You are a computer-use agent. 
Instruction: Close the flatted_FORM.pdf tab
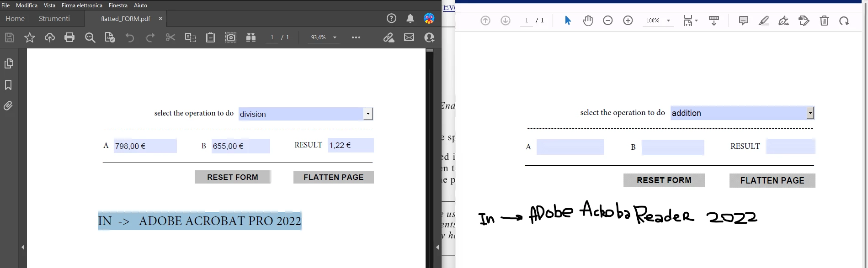160,19
